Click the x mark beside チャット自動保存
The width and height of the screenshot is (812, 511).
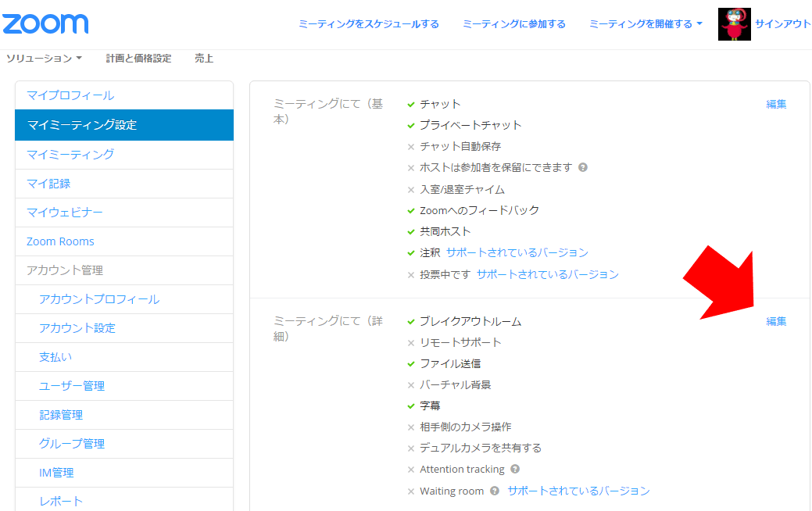(x=411, y=147)
